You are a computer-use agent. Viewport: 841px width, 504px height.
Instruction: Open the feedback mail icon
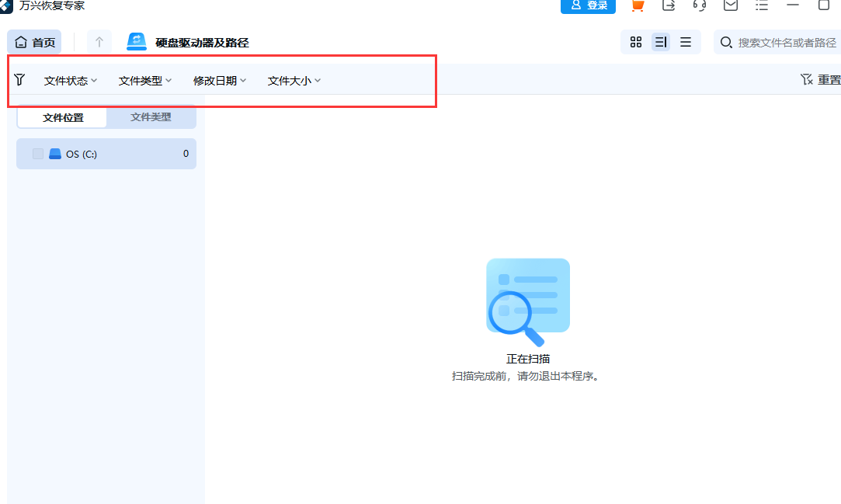[730, 5]
